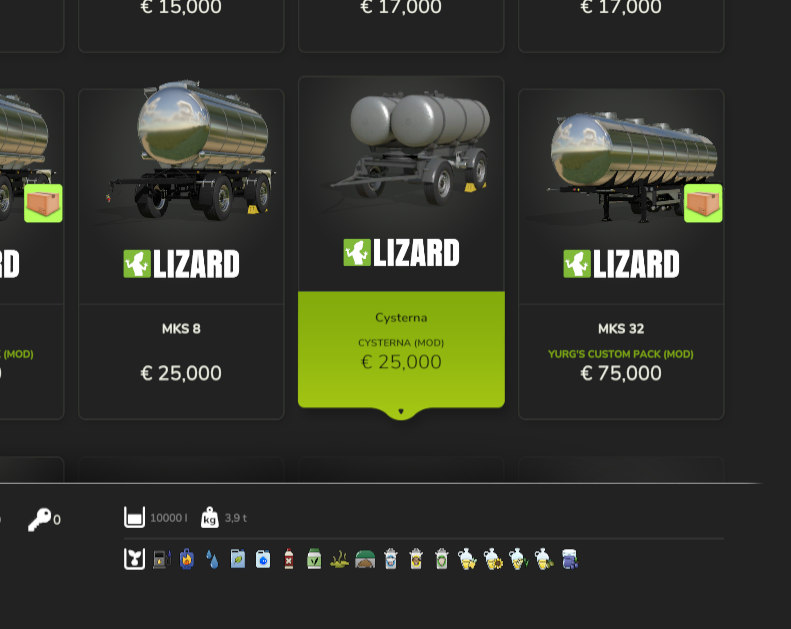
Task: Click the fill types seedling container icon
Action: (x=134, y=559)
